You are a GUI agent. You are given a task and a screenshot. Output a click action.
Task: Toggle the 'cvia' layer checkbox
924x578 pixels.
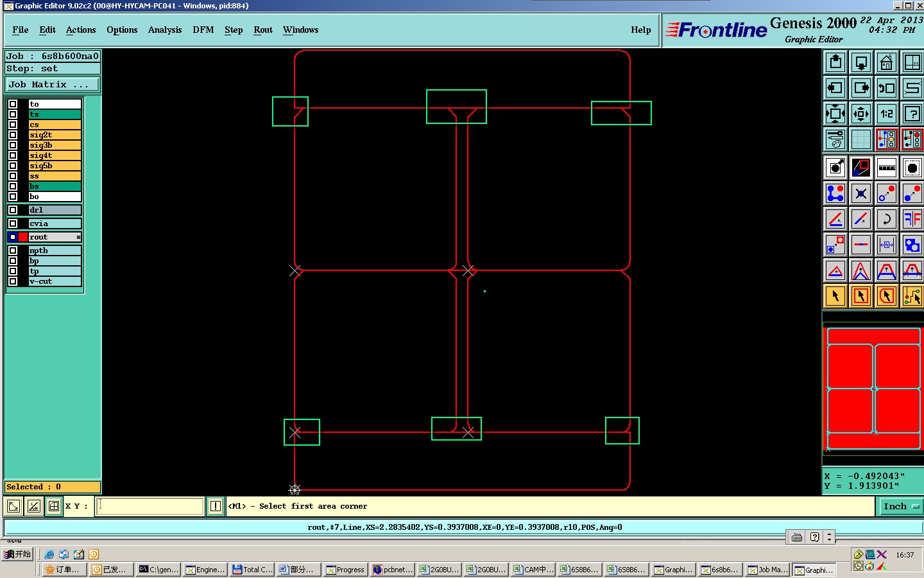[13, 223]
